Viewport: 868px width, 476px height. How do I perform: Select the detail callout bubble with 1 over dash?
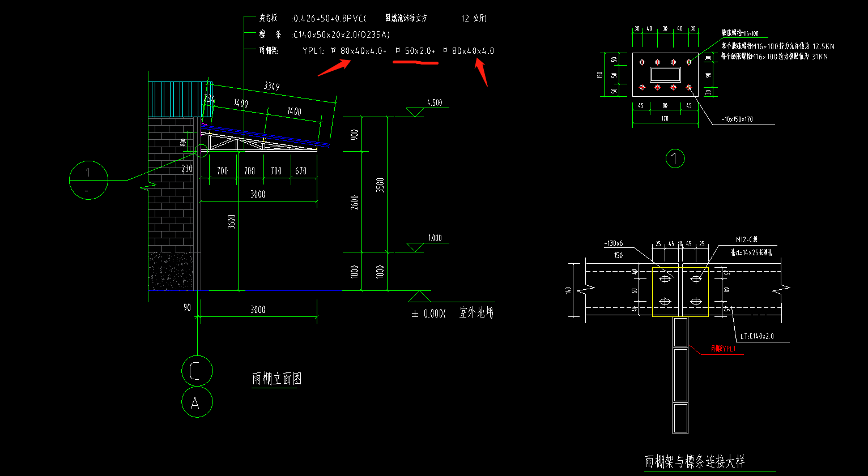tap(88, 180)
